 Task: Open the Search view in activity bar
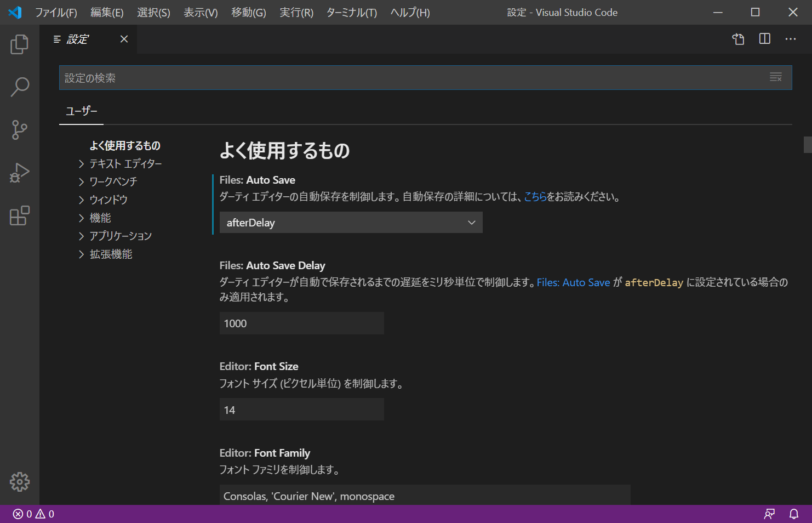click(x=20, y=87)
